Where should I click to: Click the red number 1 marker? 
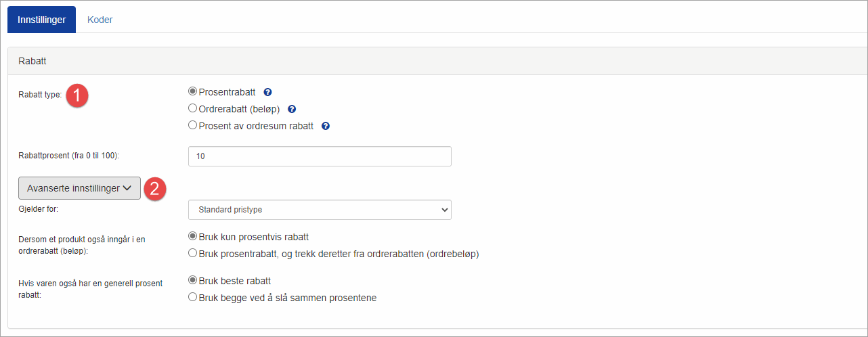78,95
